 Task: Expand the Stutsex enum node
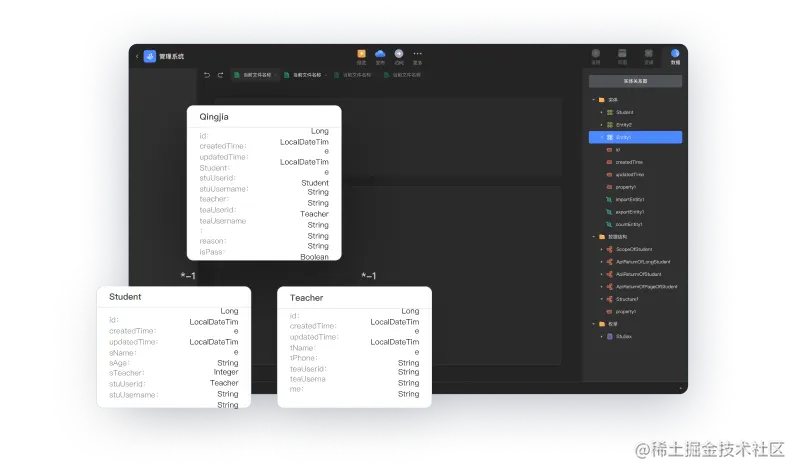tap(602, 337)
